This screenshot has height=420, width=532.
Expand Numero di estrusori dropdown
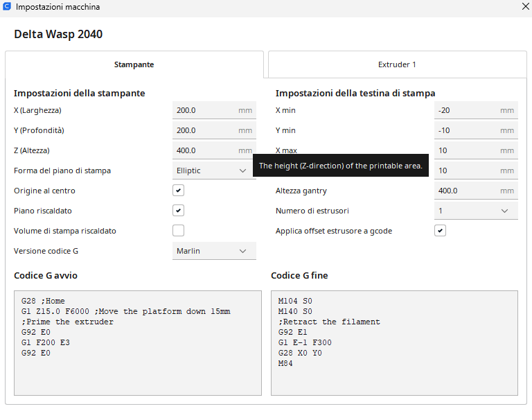pyautogui.click(x=476, y=211)
